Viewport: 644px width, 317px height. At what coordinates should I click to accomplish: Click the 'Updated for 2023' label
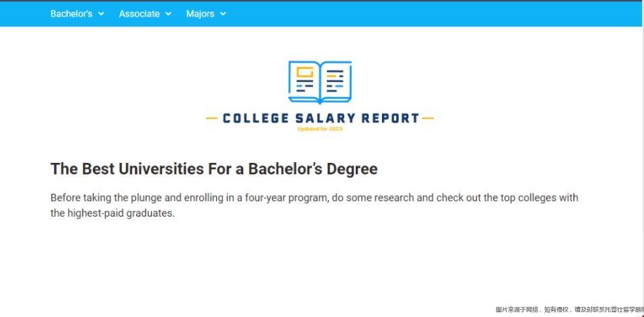[320, 129]
